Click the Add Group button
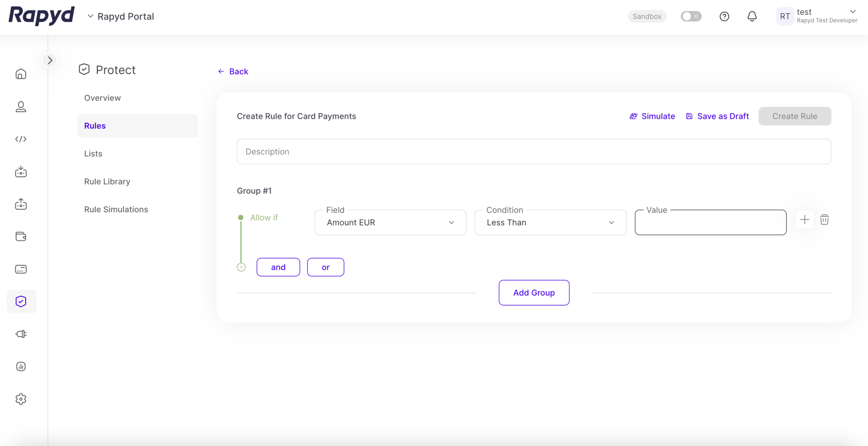This screenshot has height=446, width=868. point(534,293)
